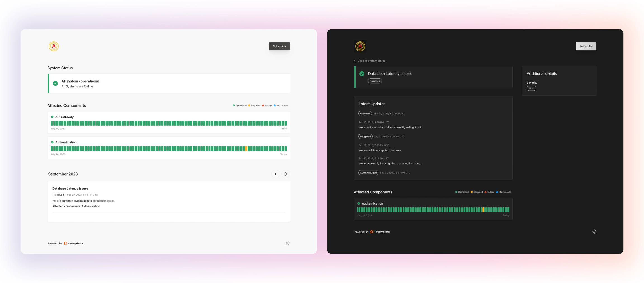Click the company logo on dark page

360,46
